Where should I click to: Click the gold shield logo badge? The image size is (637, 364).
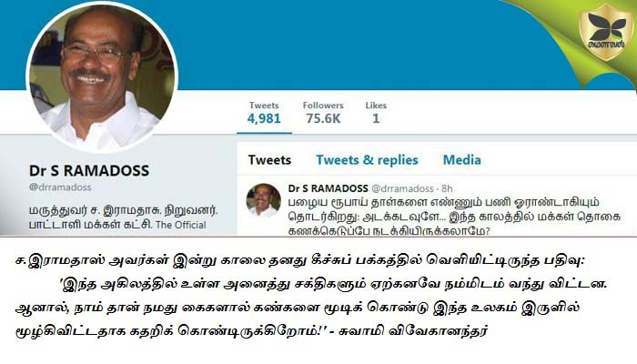tap(606, 31)
